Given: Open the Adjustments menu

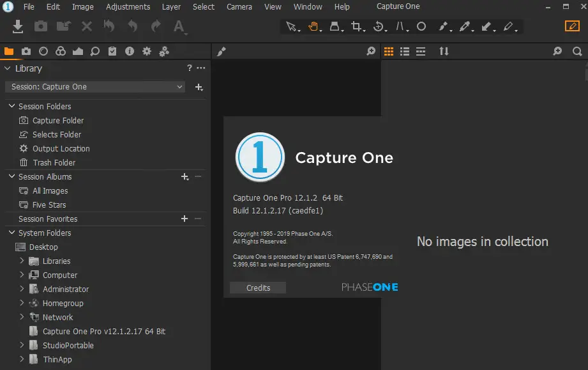Looking at the screenshot, I should (128, 7).
